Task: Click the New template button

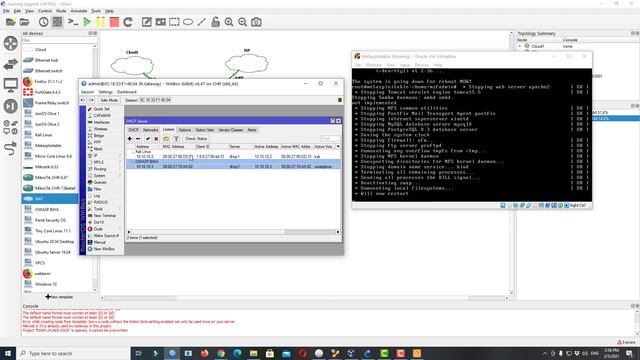Action: click(x=59, y=297)
